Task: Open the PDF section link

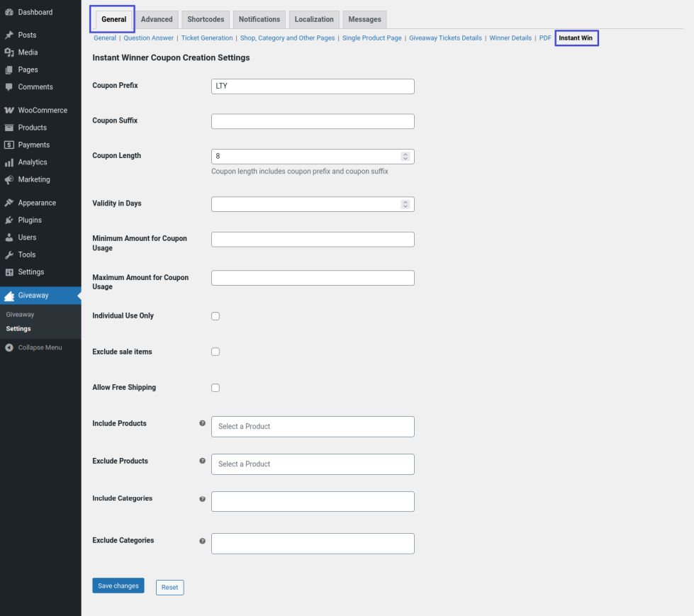Action: pos(545,38)
